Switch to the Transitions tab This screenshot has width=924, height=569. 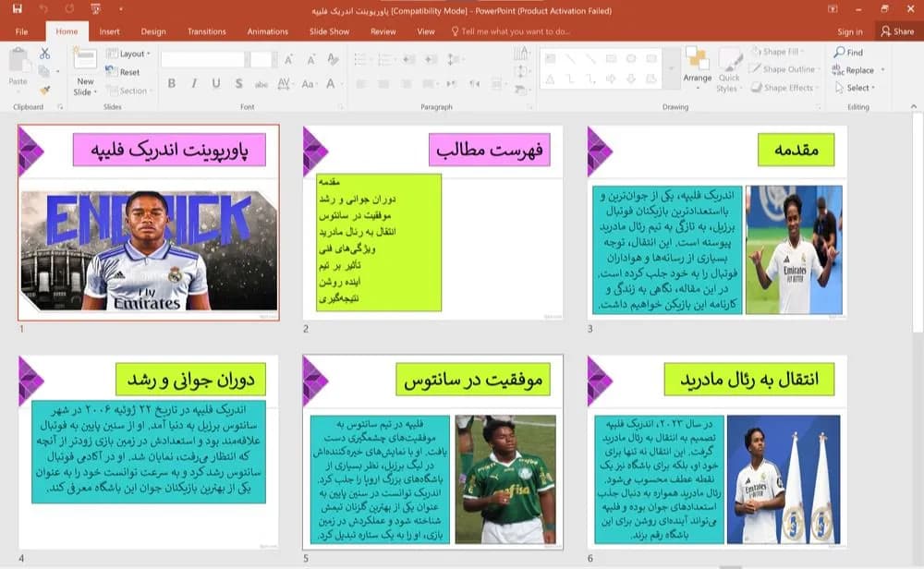click(x=206, y=31)
